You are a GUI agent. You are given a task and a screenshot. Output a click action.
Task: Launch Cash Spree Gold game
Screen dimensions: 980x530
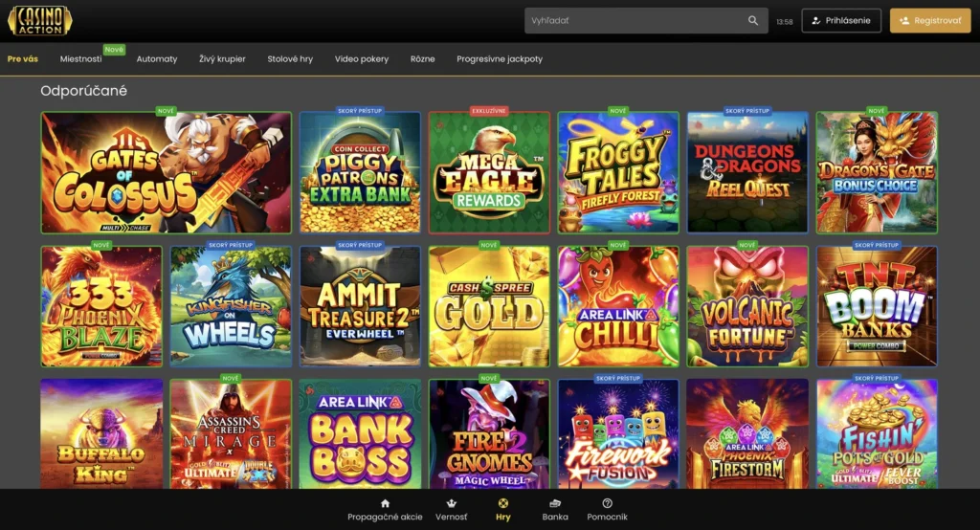pyautogui.click(x=489, y=306)
